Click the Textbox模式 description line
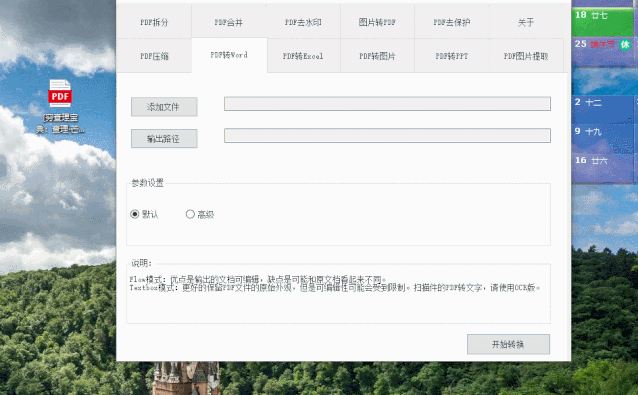The image size is (638, 395). point(334,288)
